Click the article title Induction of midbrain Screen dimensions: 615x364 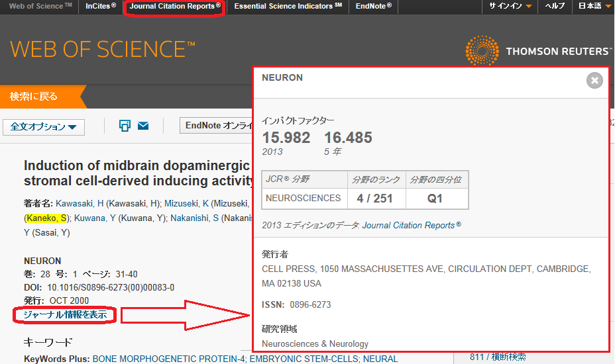137,173
